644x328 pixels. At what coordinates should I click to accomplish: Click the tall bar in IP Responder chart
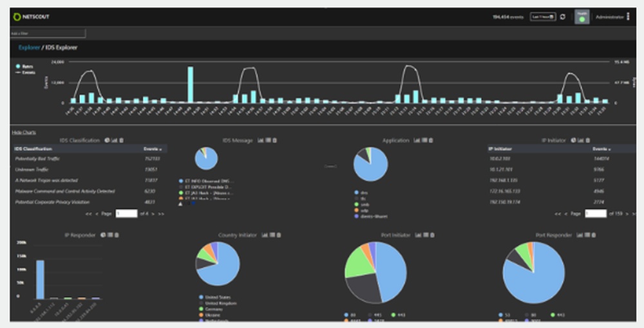[x=40, y=280]
